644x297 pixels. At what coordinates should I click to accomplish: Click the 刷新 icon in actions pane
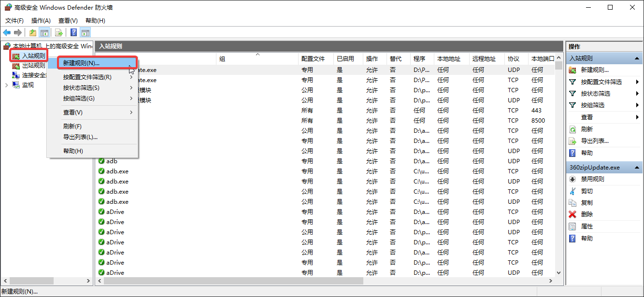tap(572, 129)
